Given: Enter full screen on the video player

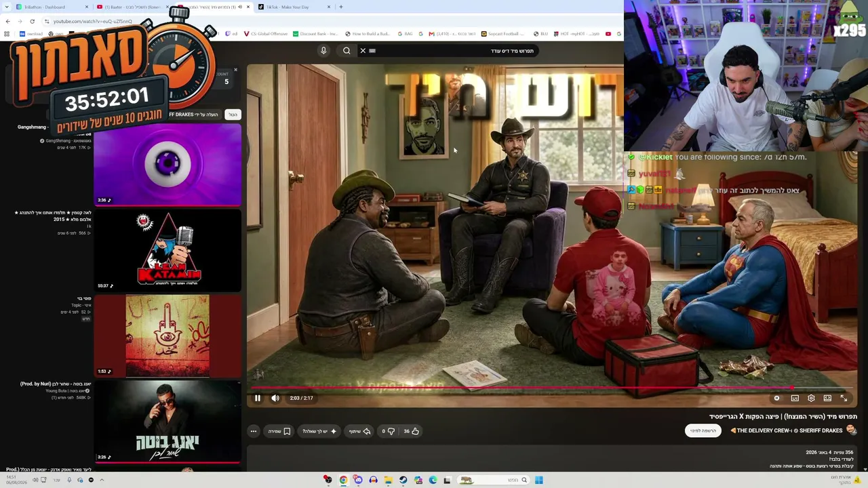Looking at the screenshot, I should pos(844,398).
